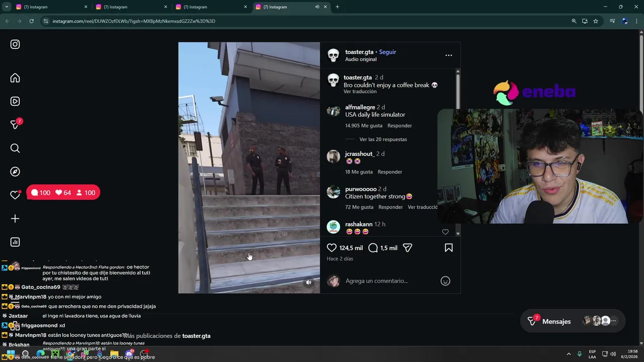Open the post's three-dot options menu
The width and height of the screenshot is (644, 362).
[x=449, y=55]
